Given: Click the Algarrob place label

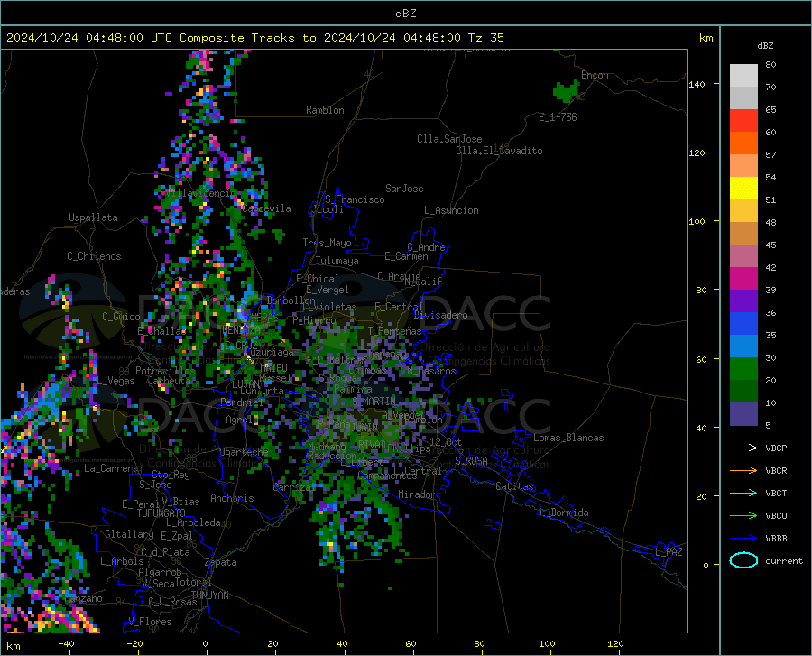Looking at the screenshot, I should [160, 572].
